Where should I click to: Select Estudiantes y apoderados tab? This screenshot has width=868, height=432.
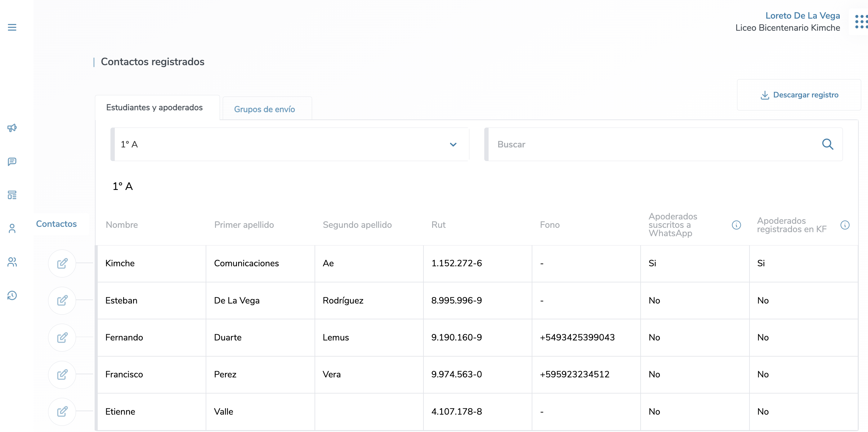click(x=154, y=107)
